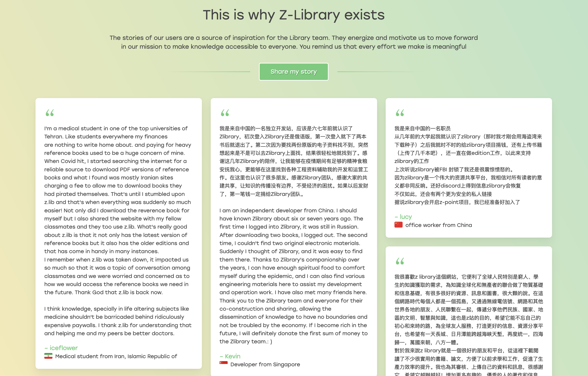Click the paragraph starting 'I'm a medical student'
588x376 pixels.
click(118, 190)
